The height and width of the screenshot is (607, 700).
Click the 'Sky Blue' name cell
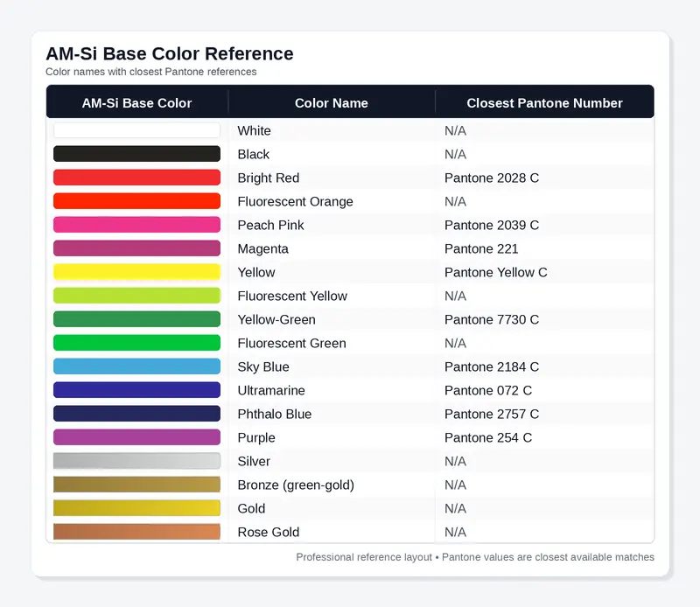(263, 367)
